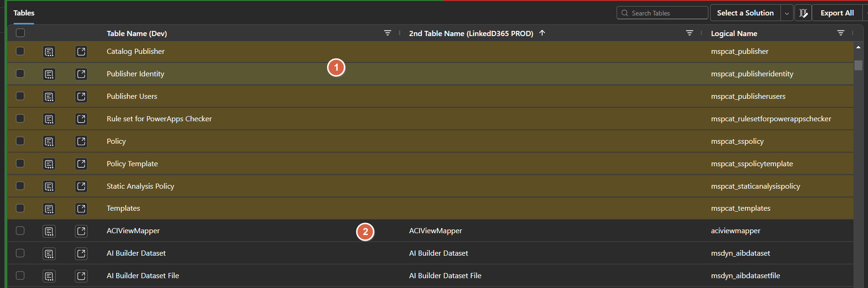This screenshot has width=868, height=288.
Task: Click the vertical scrollbar thumb
Action: click(x=858, y=65)
